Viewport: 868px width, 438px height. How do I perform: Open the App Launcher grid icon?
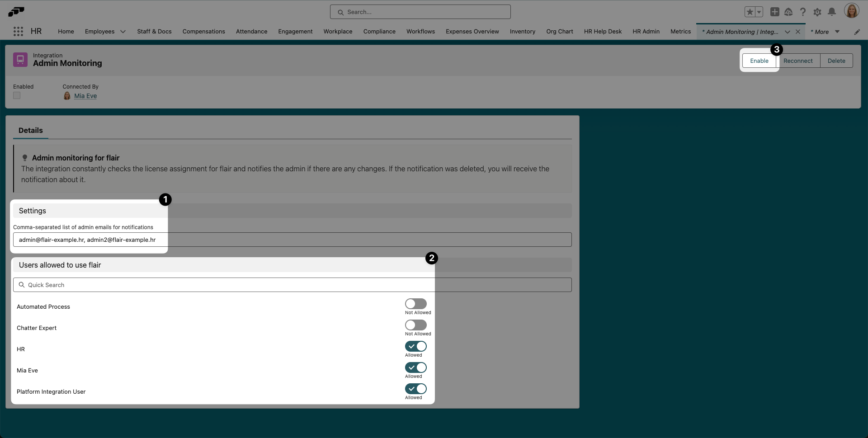[18, 31]
